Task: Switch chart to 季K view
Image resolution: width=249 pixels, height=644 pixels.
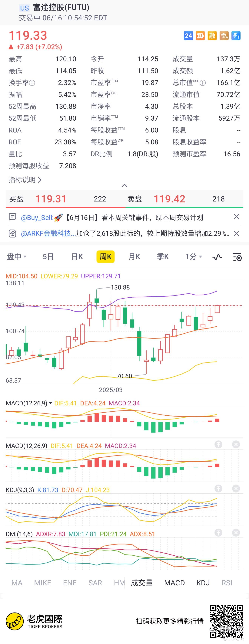Action: (x=163, y=257)
